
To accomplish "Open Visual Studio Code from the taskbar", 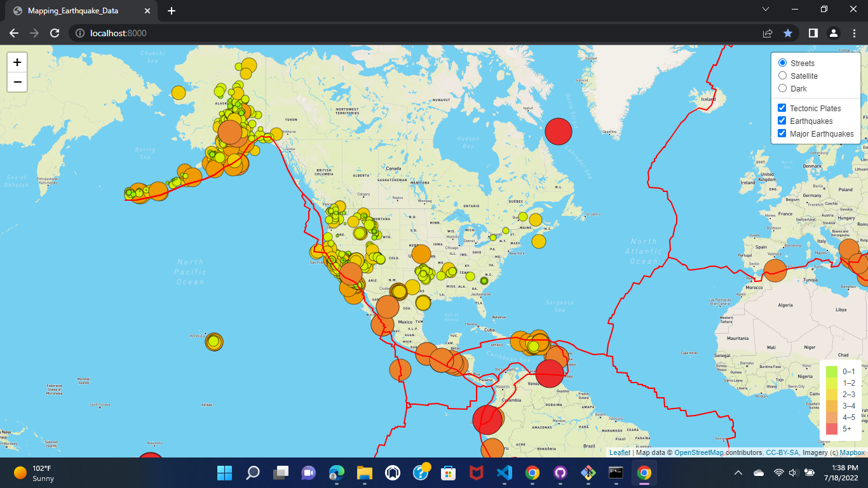I will pos(504,473).
